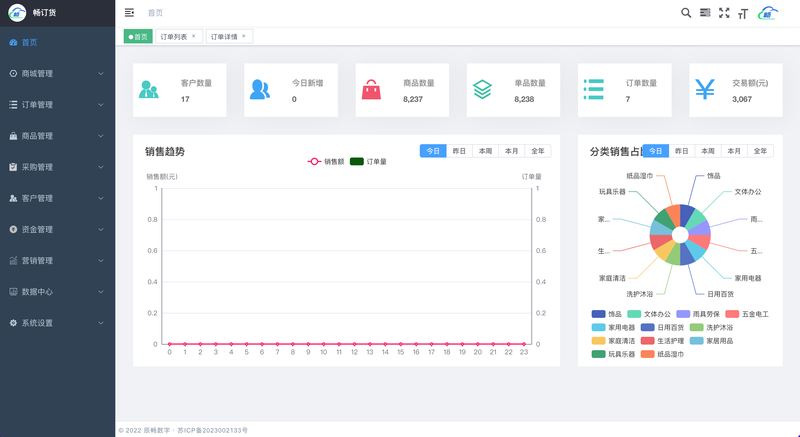Toggle 销售额 series in chart legend
This screenshot has height=437, width=800.
[x=326, y=162]
